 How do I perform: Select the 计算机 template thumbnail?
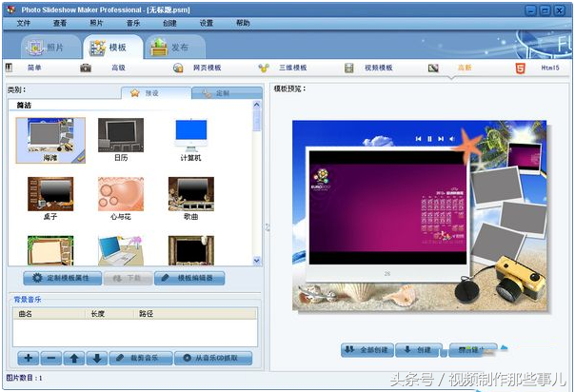(x=190, y=140)
